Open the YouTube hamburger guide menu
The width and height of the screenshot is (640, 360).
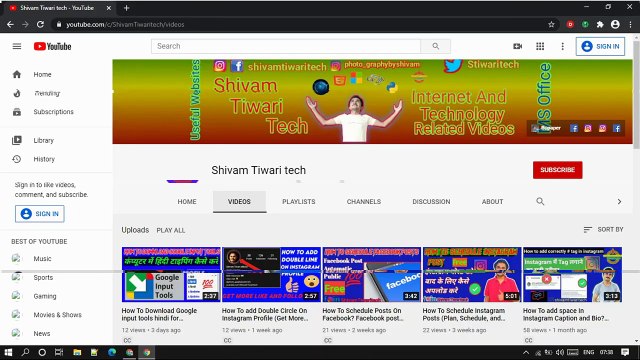click(x=17, y=46)
